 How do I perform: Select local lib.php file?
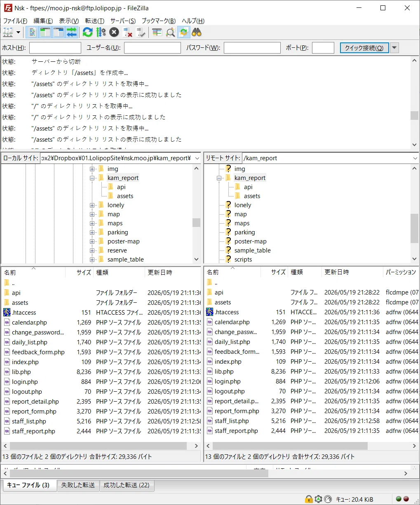coord(21,372)
